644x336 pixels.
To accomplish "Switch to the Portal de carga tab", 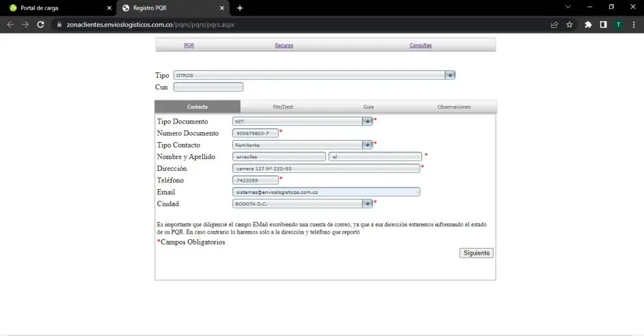I will pos(59,8).
